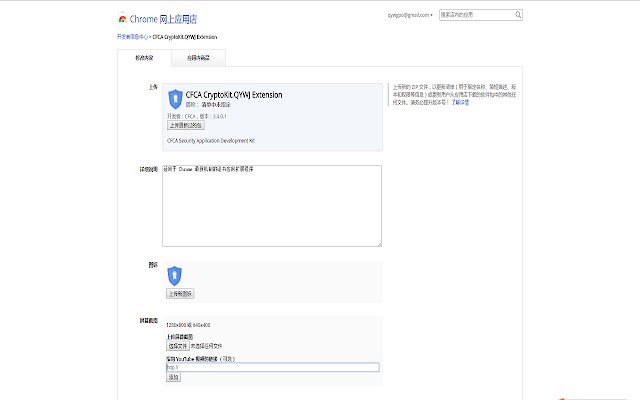Click the blue shield icon beside the extension title
This screenshot has width=640, height=400.
[x=175, y=99]
